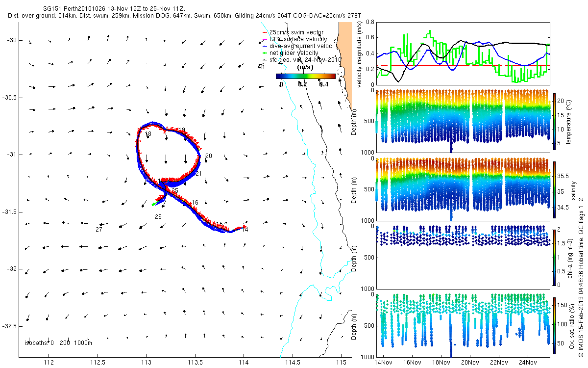Viewport: 588px width, 368px height.
Task: Click longitude tick '114.5' on map
Action: 293,363
